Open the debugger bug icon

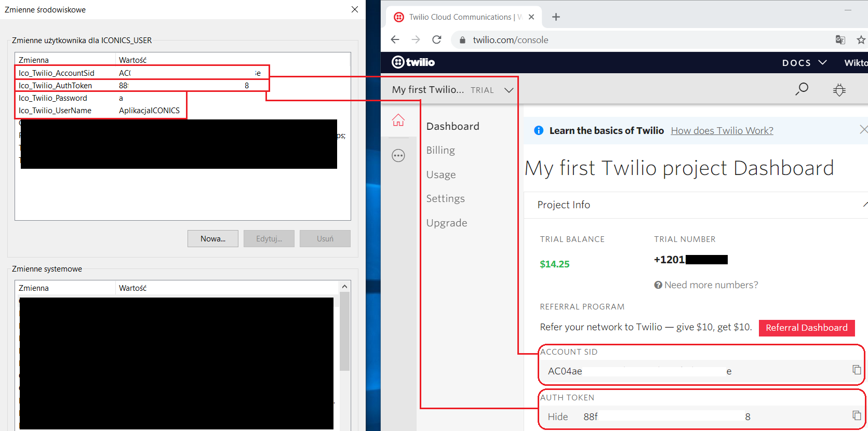(839, 90)
